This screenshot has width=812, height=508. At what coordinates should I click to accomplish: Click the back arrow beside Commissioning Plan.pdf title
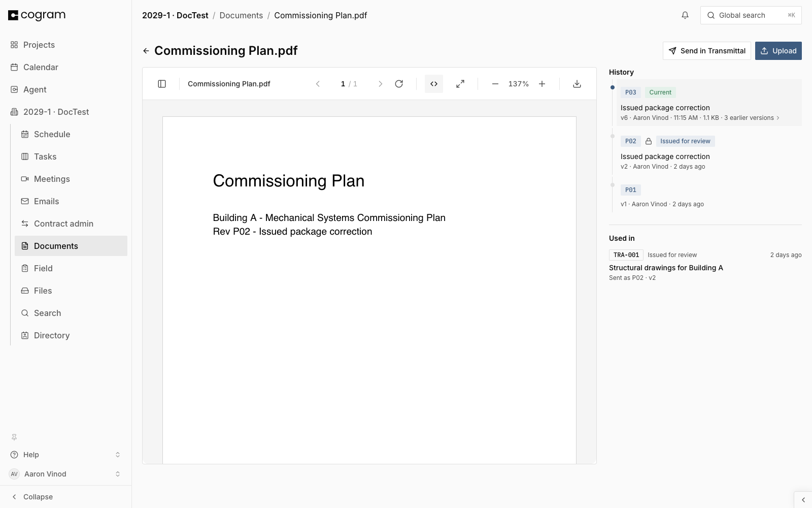coord(146,51)
